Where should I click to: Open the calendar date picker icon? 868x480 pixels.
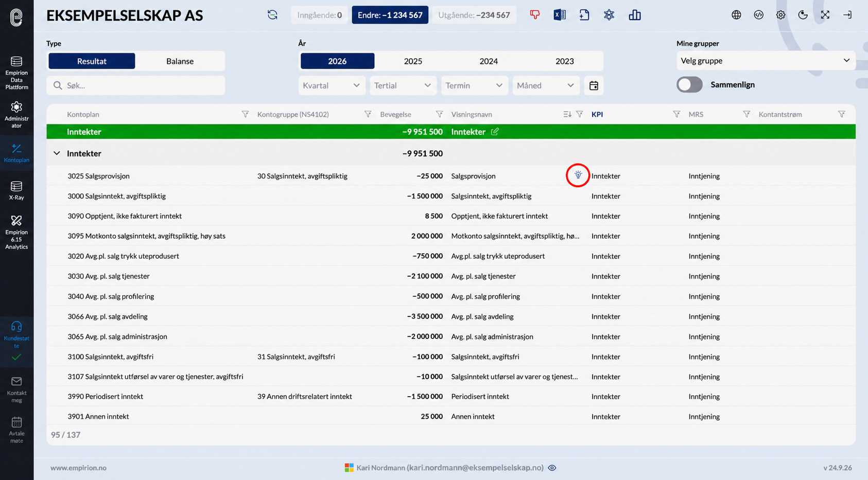(594, 85)
